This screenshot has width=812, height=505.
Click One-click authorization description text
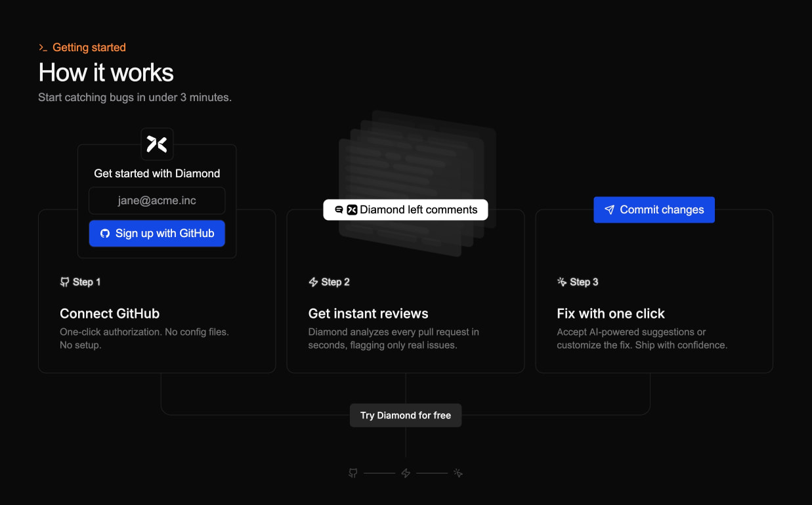point(144,338)
